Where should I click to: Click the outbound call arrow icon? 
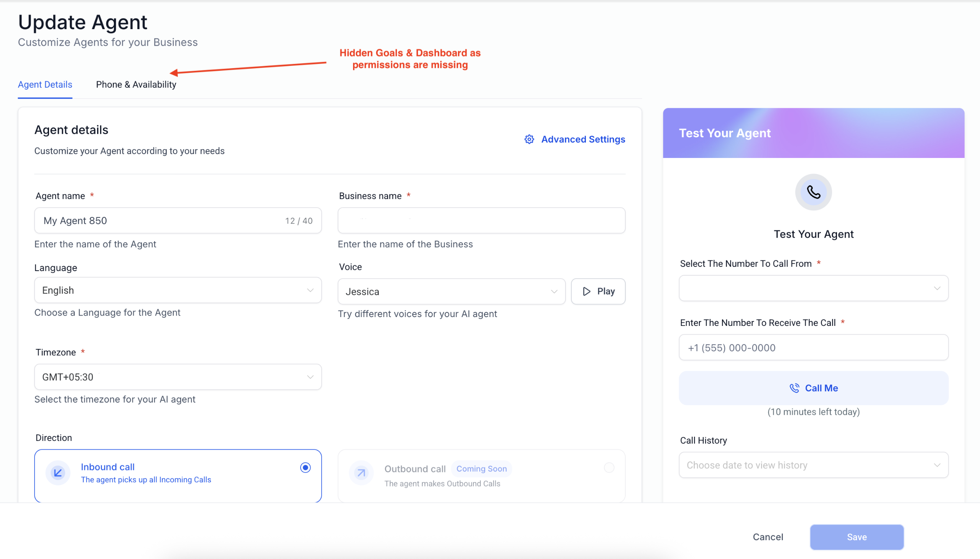361,473
